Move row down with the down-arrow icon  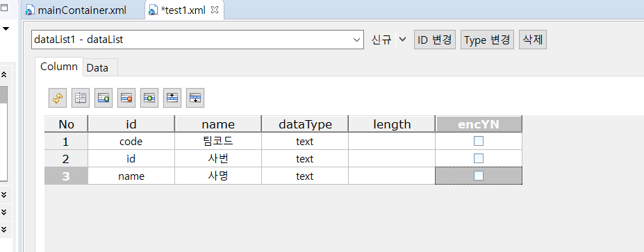[x=195, y=98]
